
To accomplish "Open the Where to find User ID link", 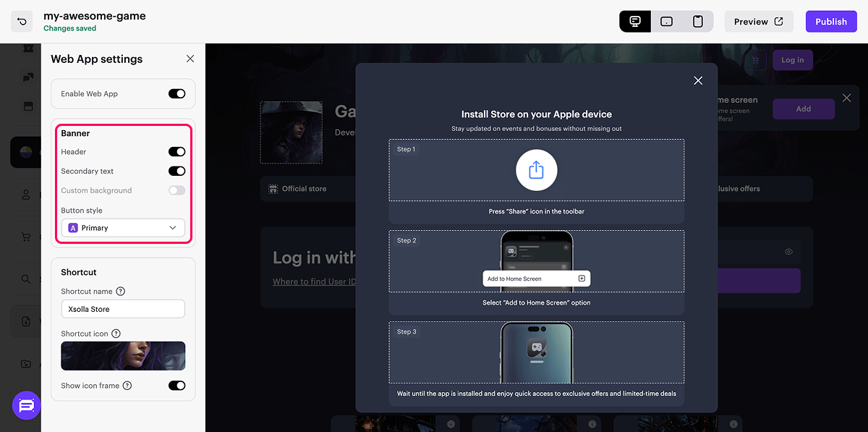I will (x=313, y=281).
